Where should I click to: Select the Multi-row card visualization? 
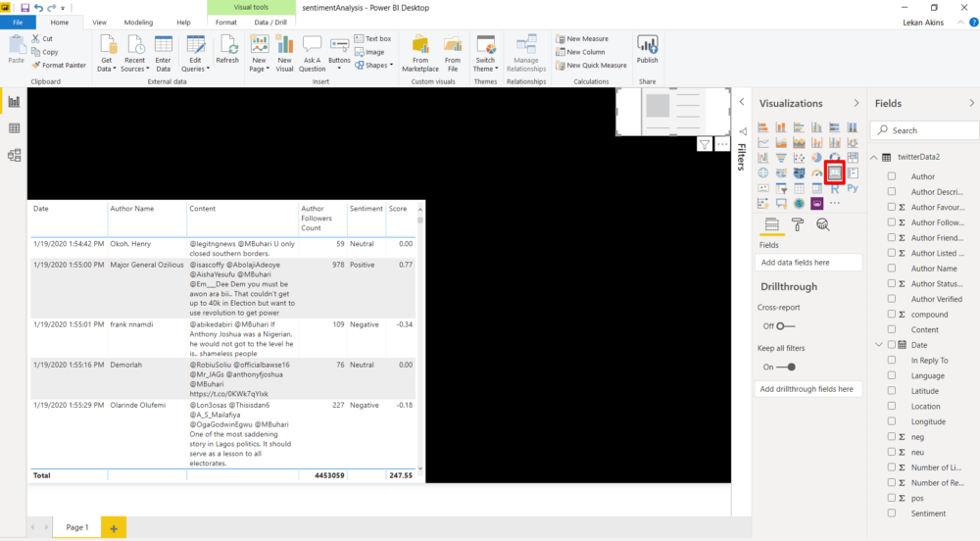[x=853, y=173]
